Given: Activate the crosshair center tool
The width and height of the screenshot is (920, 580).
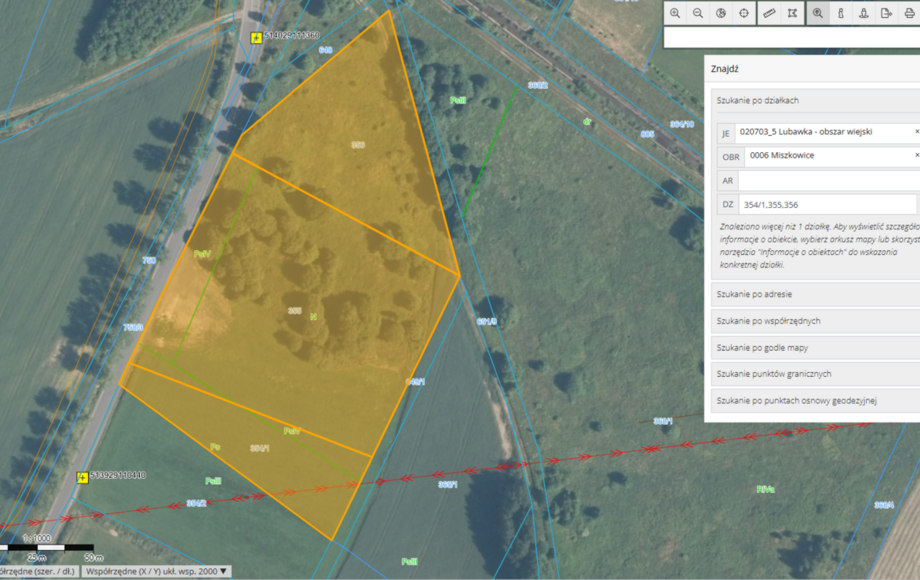Looking at the screenshot, I should 743,13.
